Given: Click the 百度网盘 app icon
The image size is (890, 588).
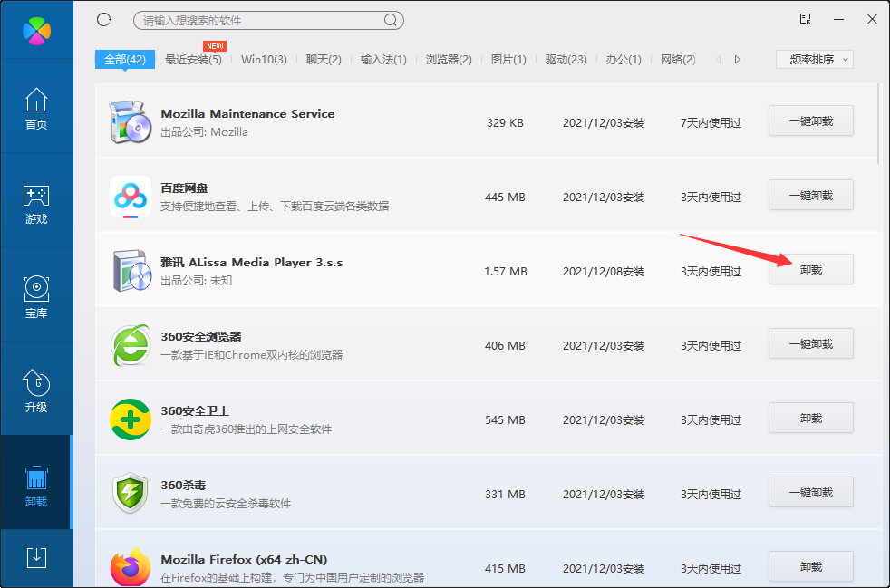Looking at the screenshot, I should 130,197.
